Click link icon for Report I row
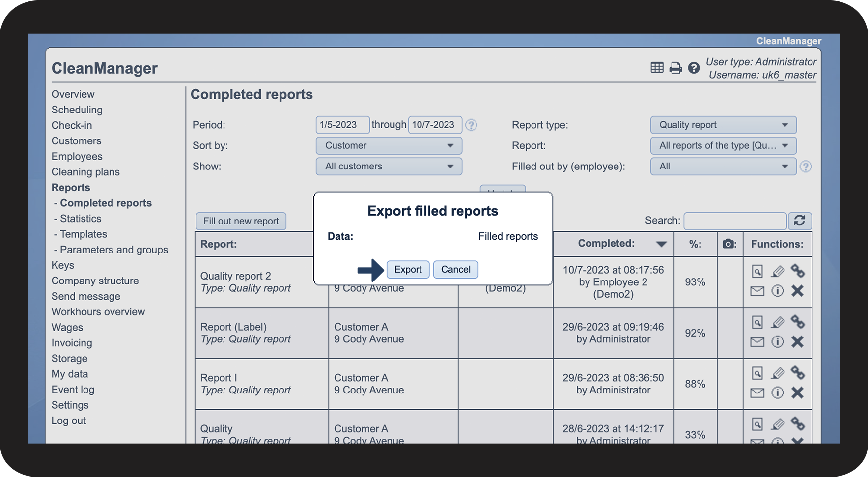This screenshot has height=477, width=868. point(797,373)
